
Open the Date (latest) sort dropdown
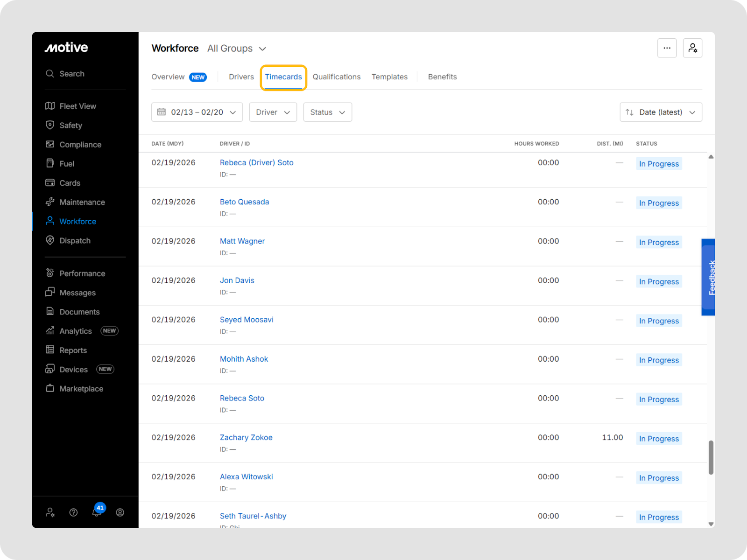pyautogui.click(x=660, y=112)
